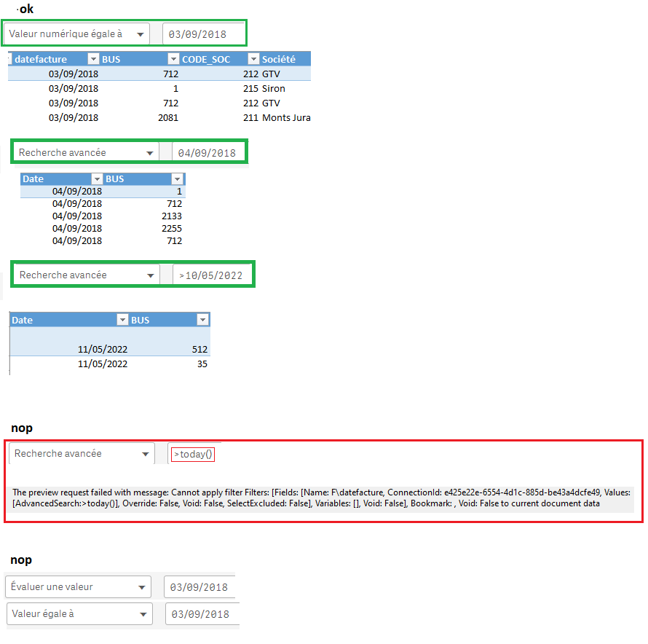This screenshot has height=644, width=648.
Task: Open the 'Recherche avancée' dropdown beside >today()
Action: point(82,453)
